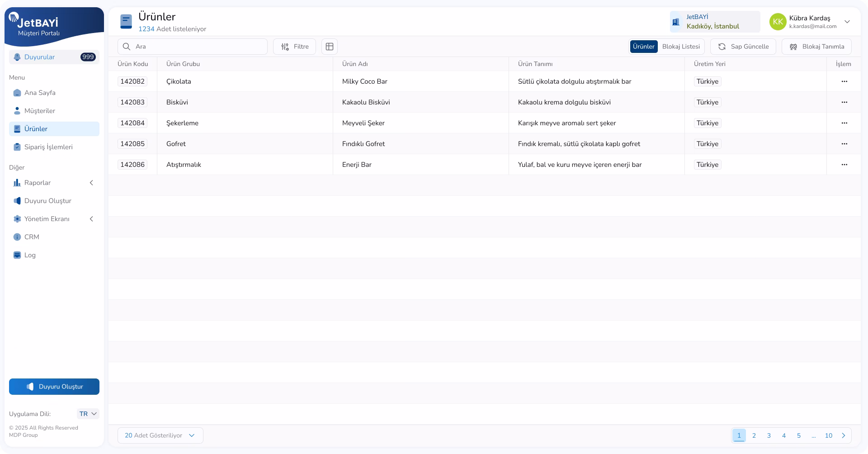Click the blue Duyuru Oluştur button
Image resolution: width=868 pixels, height=454 pixels.
click(54, 387)
